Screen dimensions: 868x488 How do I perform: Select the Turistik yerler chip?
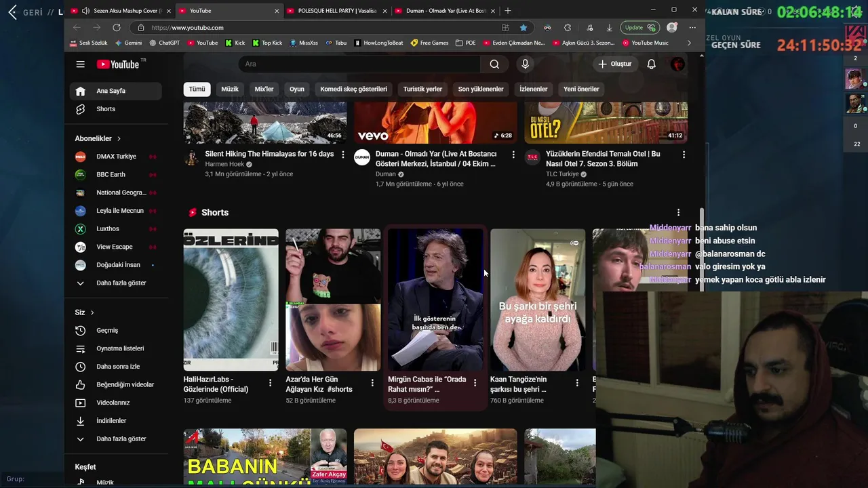[x=422, y=89]
